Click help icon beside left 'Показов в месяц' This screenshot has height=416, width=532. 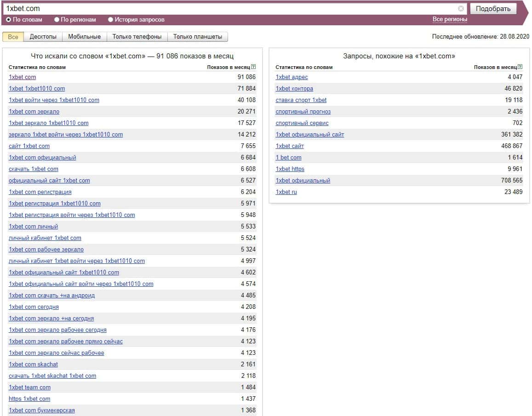coord(253,67)
